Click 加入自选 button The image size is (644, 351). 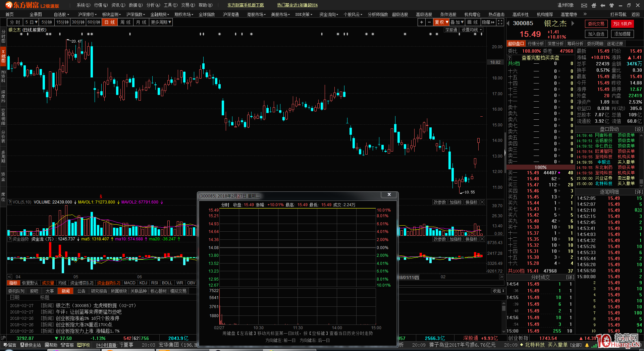click(596, 34)
